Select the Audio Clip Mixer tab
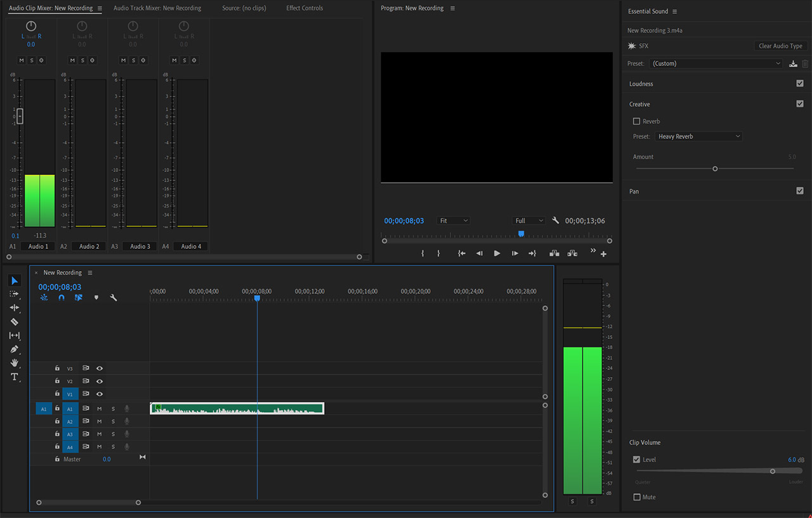The image size is (812, 518). (51, 8)
